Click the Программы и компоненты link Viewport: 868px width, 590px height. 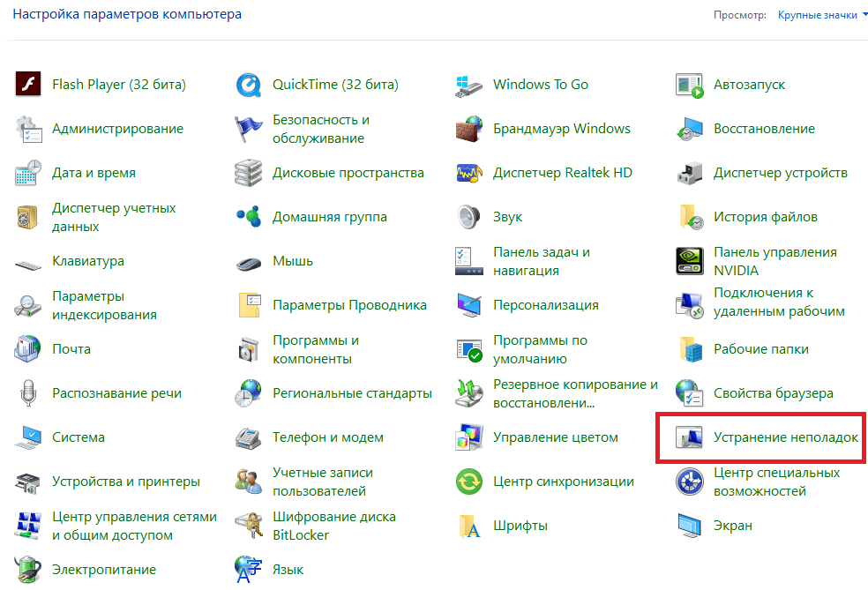coord(315,349)
